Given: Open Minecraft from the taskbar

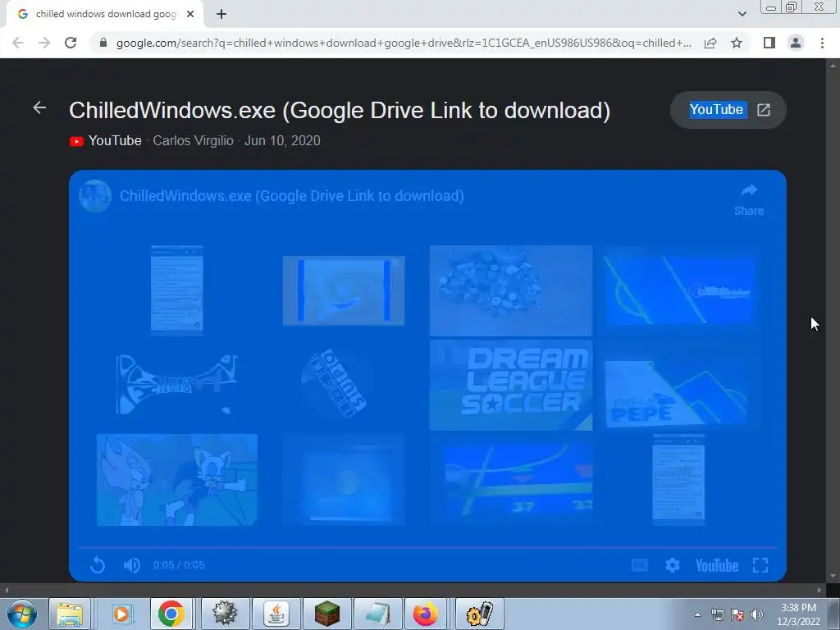Looking at the screenshot, I should coord(326,614).
